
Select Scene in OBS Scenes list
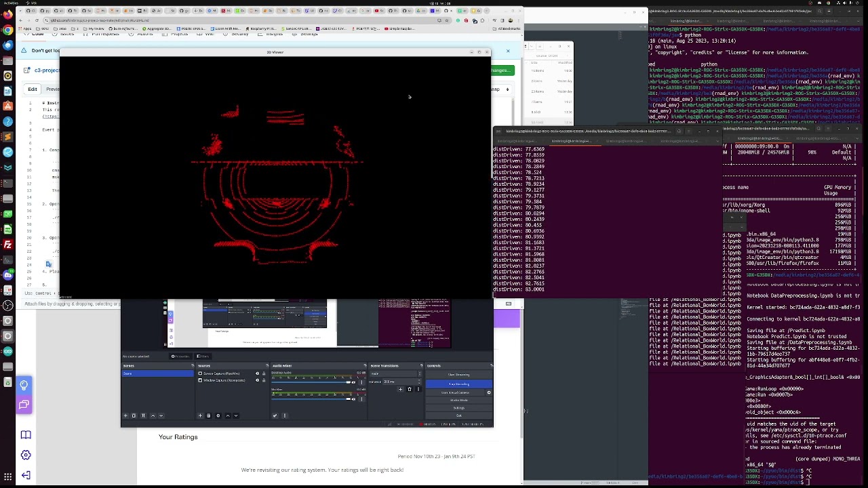coord(157,373)
